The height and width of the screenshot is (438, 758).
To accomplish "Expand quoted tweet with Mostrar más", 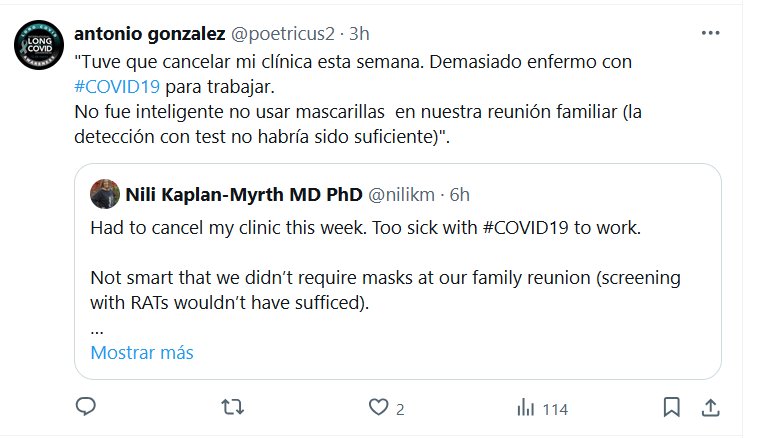I will tap(142, 353).
